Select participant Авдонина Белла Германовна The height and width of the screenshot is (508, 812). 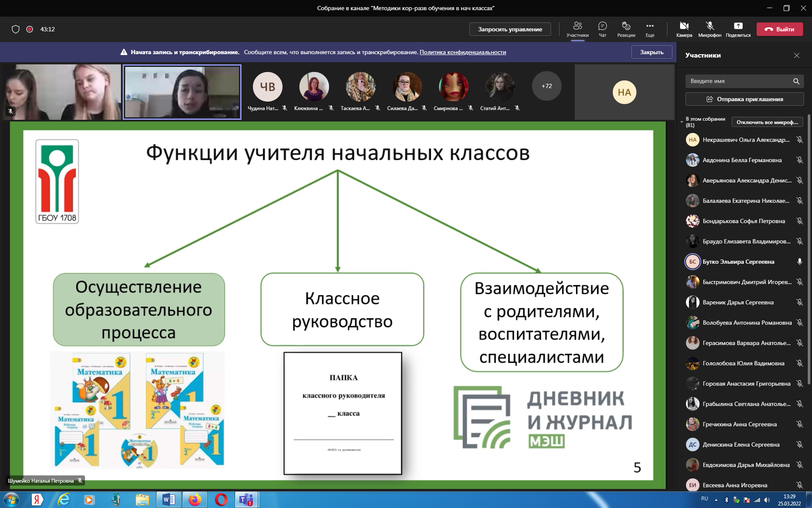pyautogui.click(x=742, y=160)
